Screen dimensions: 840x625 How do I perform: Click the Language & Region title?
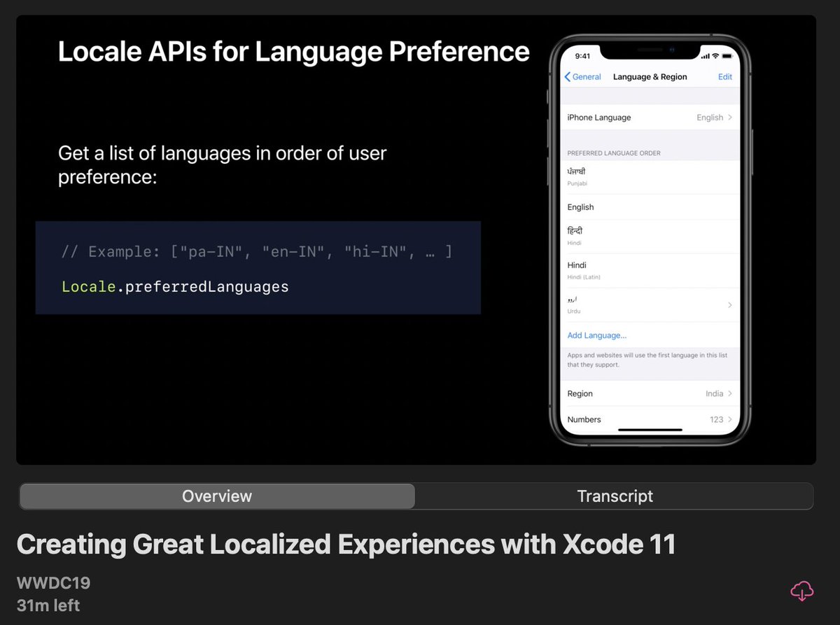click(x=650, y=77)
